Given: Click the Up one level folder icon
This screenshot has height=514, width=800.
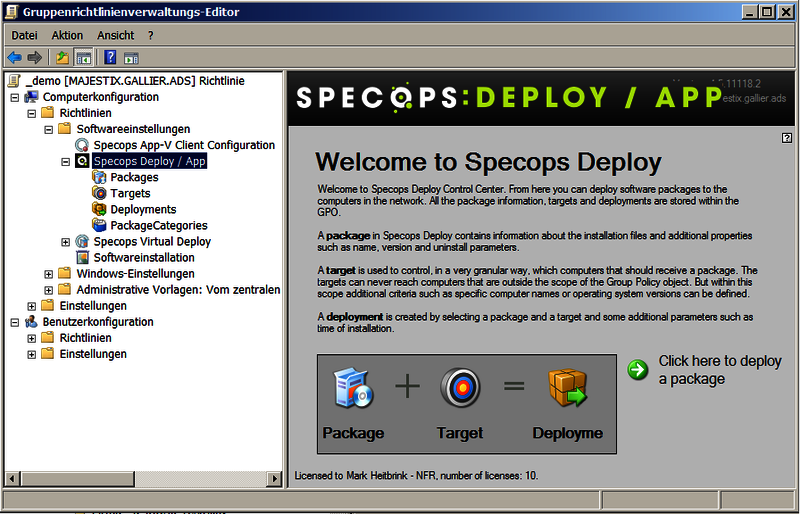Looking at the screenshot, I should coord(62,57).
